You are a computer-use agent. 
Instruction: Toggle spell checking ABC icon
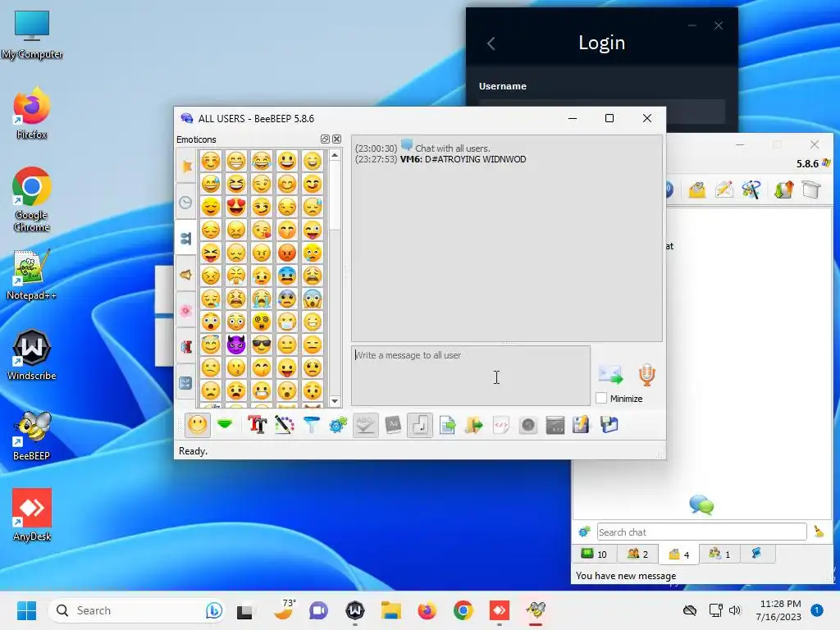pyautogui.click(x=365, y=426)
